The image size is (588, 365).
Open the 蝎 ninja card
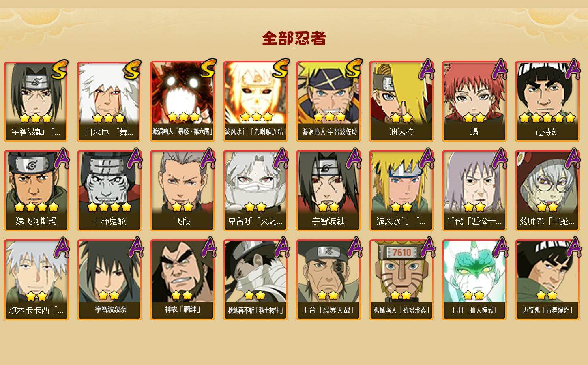click(474, 101)
